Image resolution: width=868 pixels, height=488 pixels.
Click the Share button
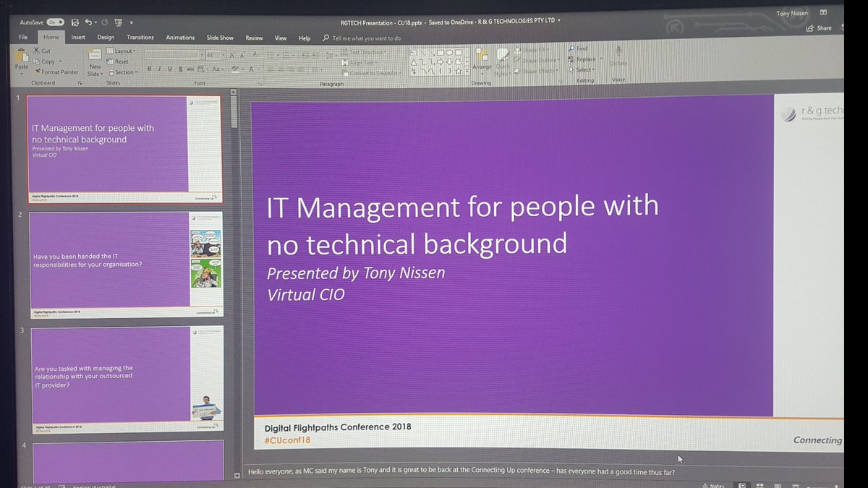coord(820,27)
